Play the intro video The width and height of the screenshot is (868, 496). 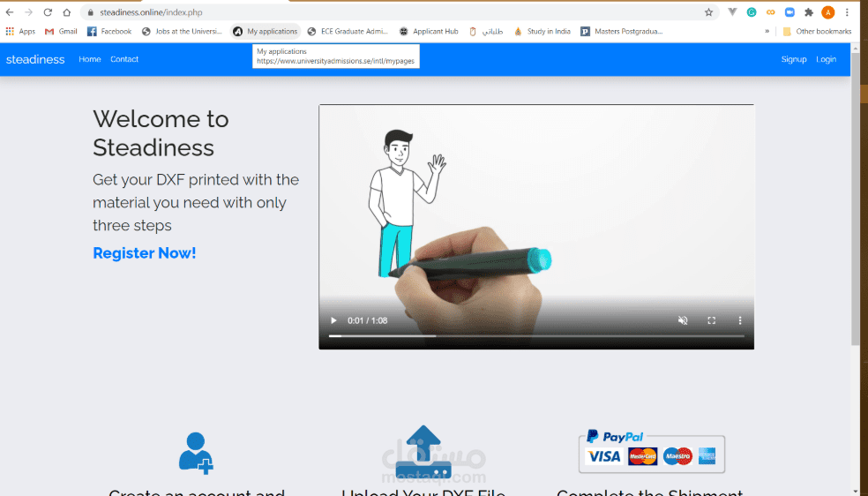pyautogui.click(x=333, y=320)
